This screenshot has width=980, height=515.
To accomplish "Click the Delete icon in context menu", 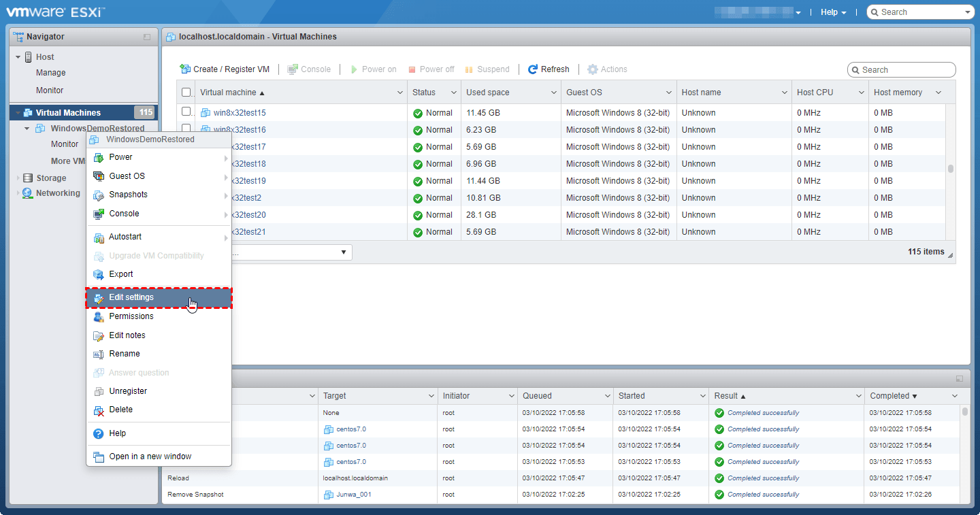I will (x=99, y=410).
